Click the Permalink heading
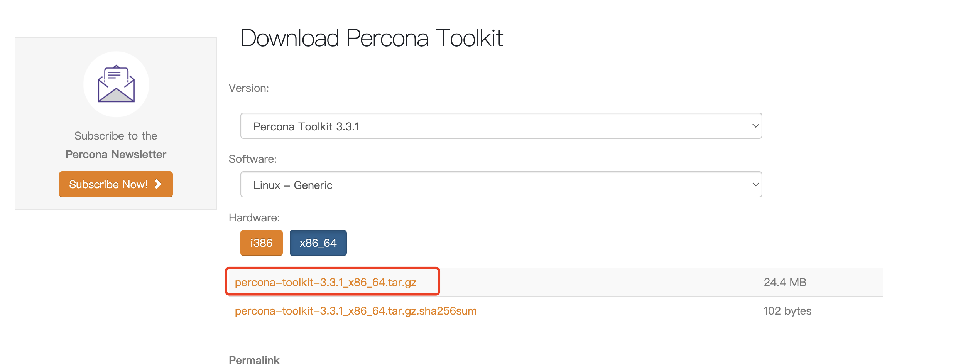 click(x=254, y=359)
